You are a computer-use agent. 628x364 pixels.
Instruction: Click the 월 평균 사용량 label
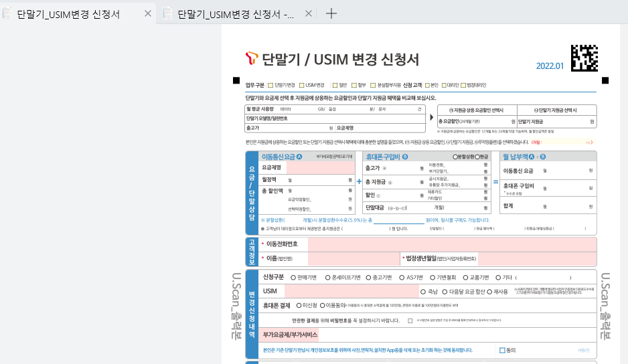[x=260, y=109]
